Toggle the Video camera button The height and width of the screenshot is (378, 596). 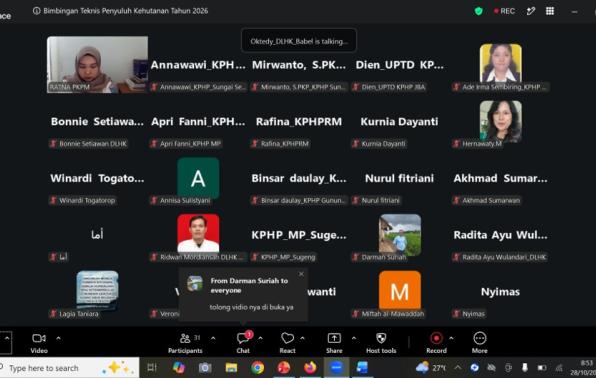pyautogui.click(x=39, y=343)
